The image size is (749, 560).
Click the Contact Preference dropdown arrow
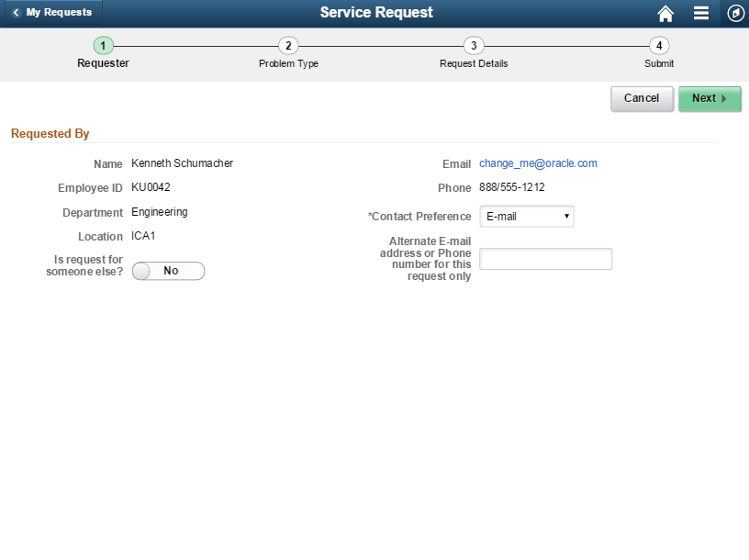point(565,216)
